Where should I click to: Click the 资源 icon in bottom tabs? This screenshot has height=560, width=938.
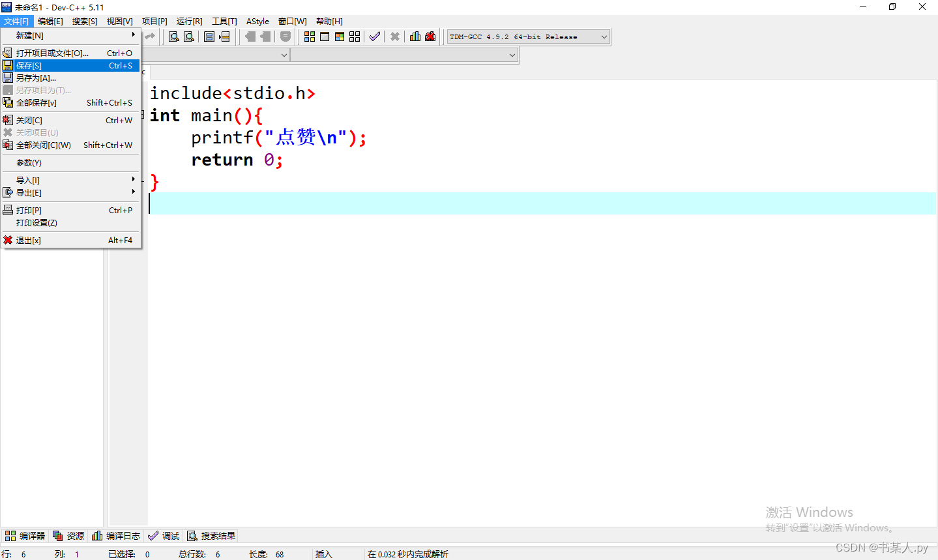click(58, 536)
